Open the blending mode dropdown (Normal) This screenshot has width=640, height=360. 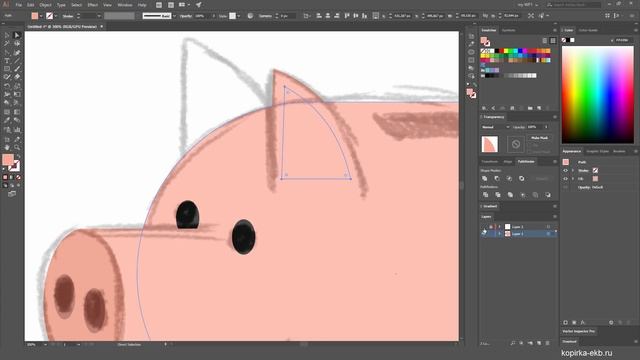[x=496, y=127]
